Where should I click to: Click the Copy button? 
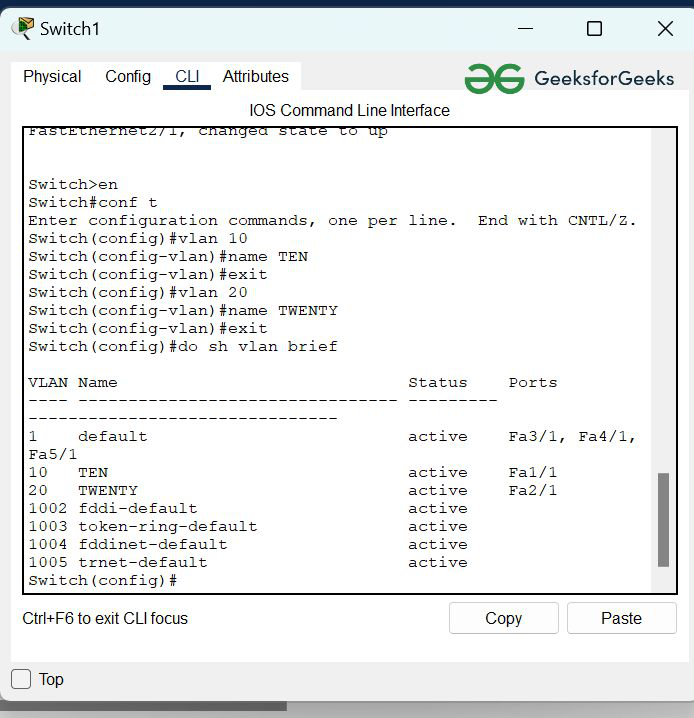tap(504, 618)
